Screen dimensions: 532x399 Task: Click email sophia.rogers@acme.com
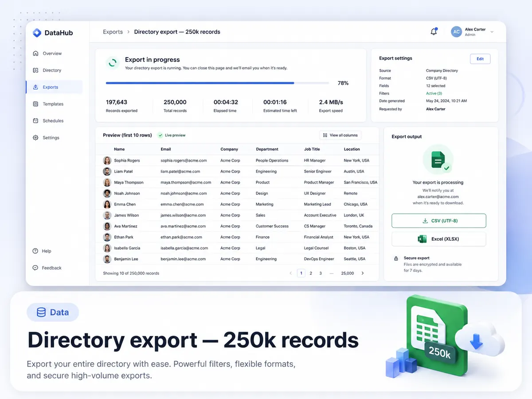[x=184, y=160]
